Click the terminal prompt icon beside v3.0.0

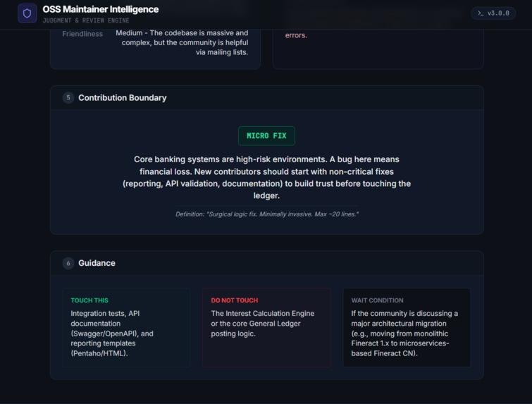(481, 13)
